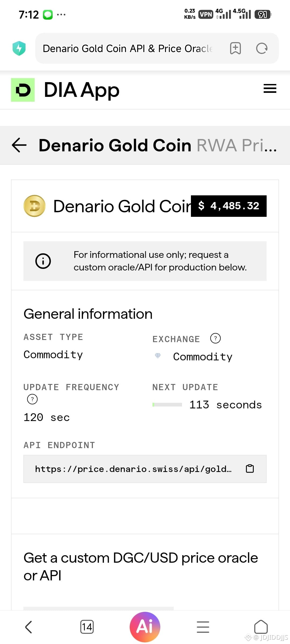Copy the API endpoint with clipboard icon
Viewport: 290px width, 644px height.
click(x=250, y=469)
